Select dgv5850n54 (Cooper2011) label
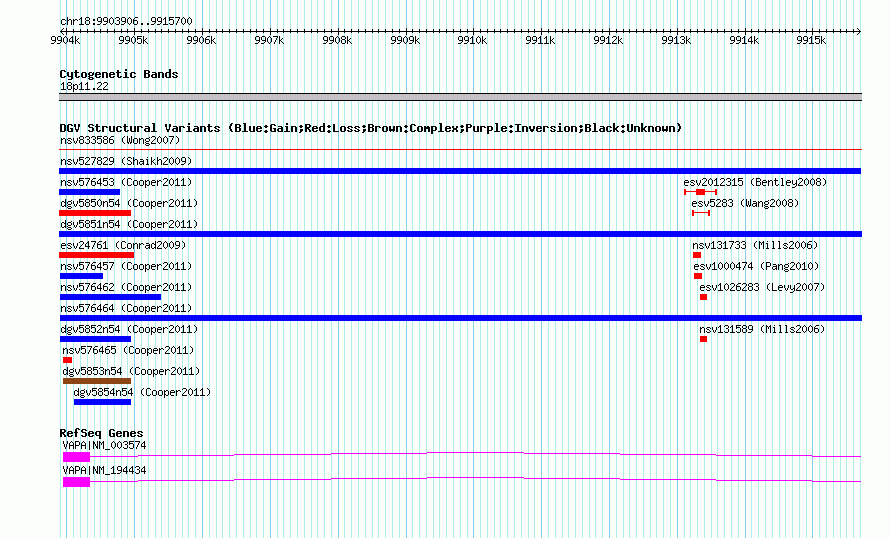The image size is (890, 538). (129, 203)
